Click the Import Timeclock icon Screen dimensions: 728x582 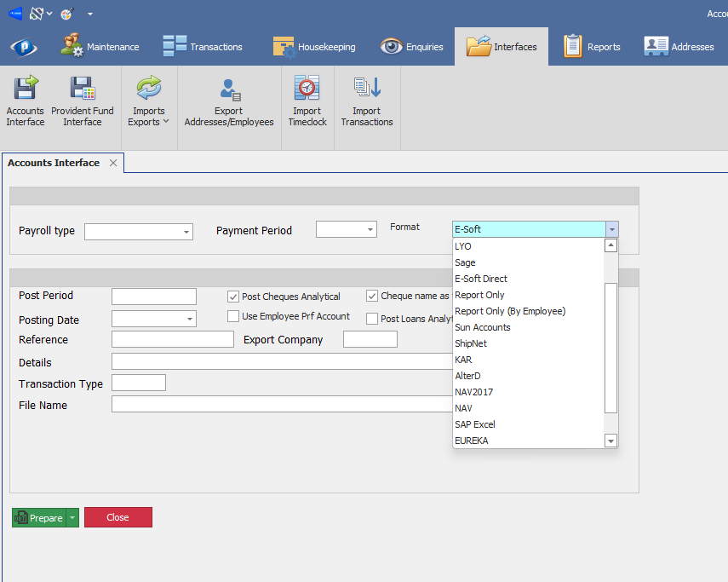[x=307, y=101]
